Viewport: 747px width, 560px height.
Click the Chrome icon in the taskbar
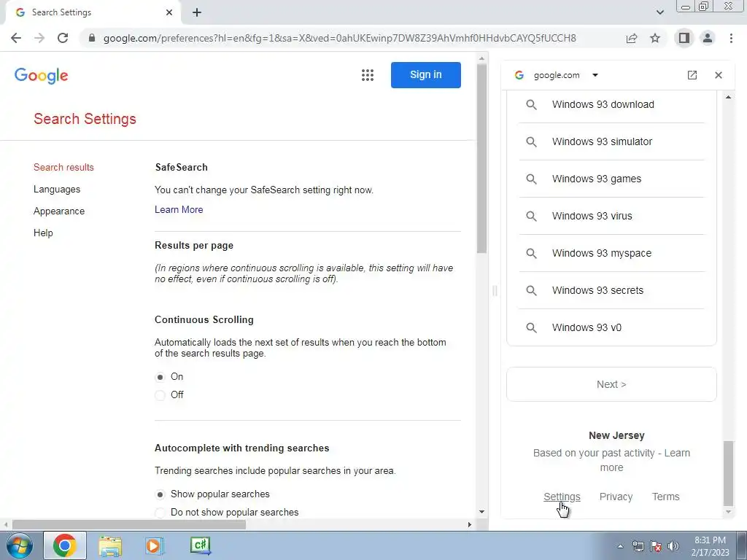pos(65,545)
